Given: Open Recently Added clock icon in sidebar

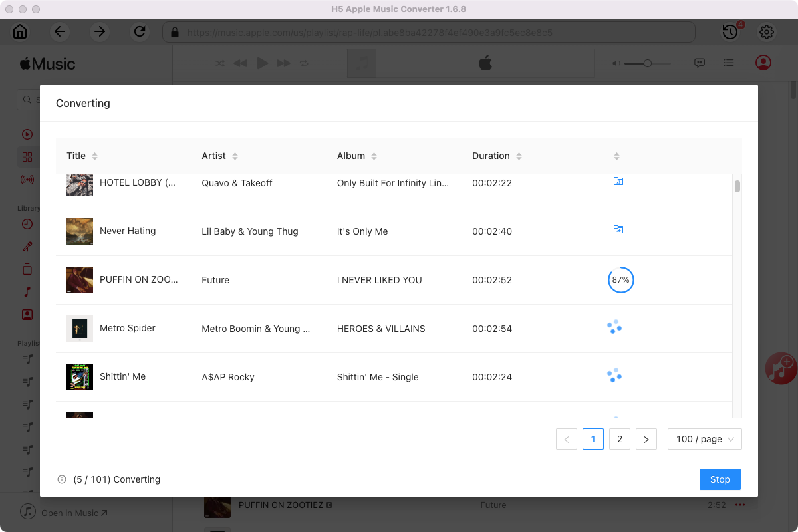Looking at the screenshot, I should point(27,224).
